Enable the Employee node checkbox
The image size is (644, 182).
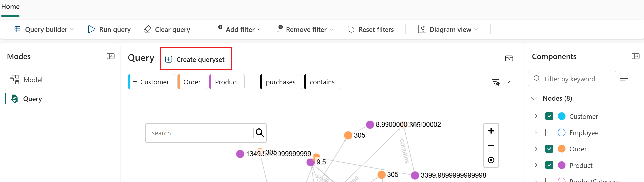click(549, 133)
